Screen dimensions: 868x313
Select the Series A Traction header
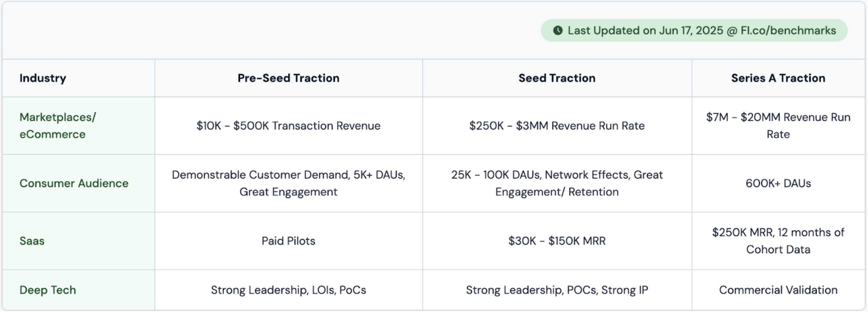tap(778, 78)
